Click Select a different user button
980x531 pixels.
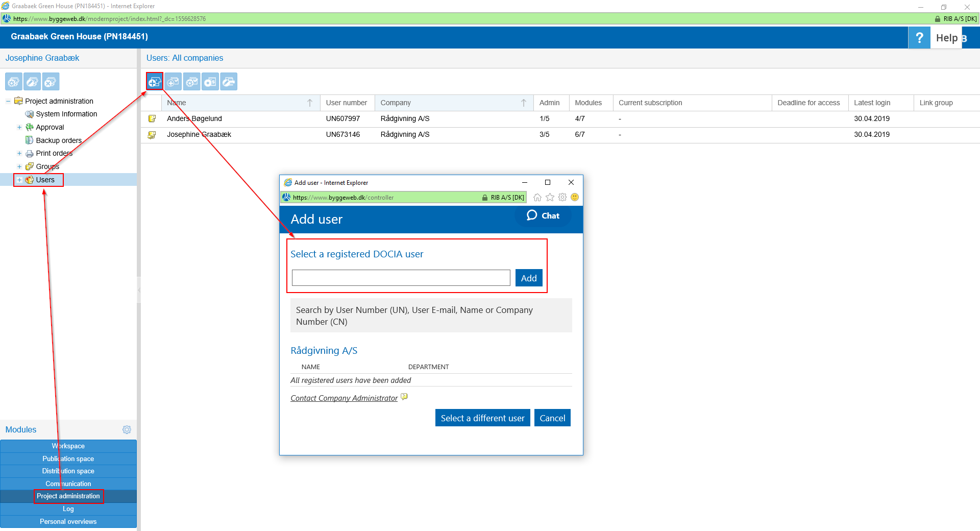pyautogui.click(x=482, y=418)
